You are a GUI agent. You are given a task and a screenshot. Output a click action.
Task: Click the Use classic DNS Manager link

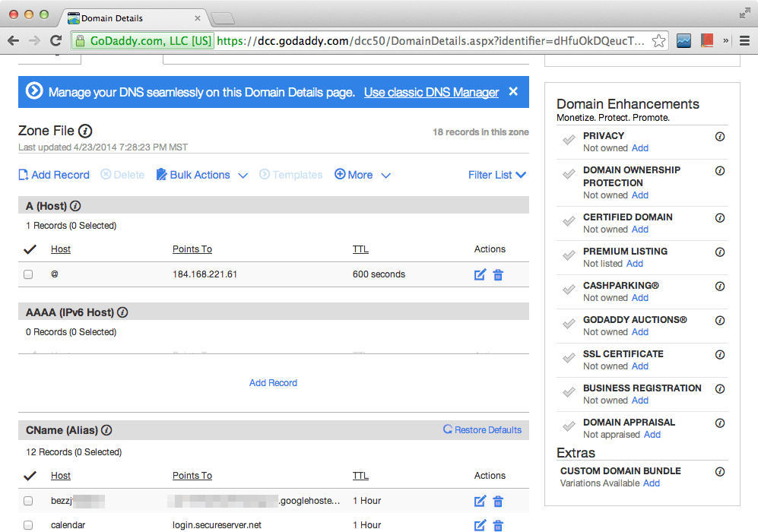[431, 92]
